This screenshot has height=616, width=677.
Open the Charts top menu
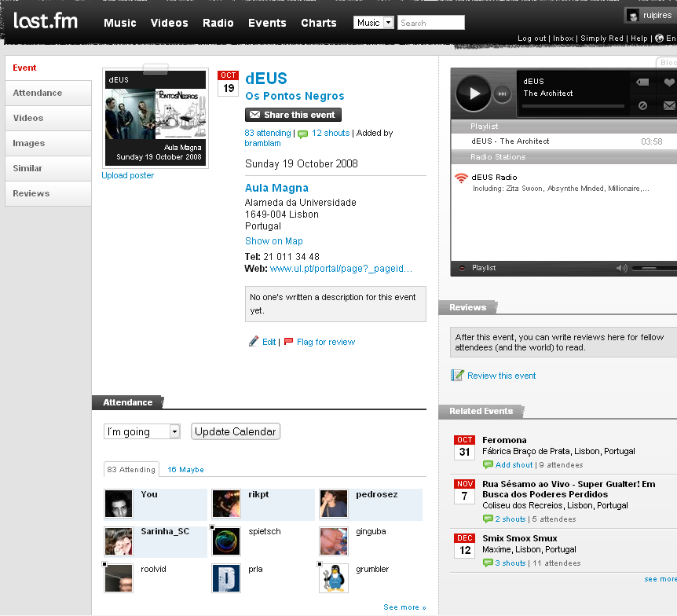tap(319, 23)
